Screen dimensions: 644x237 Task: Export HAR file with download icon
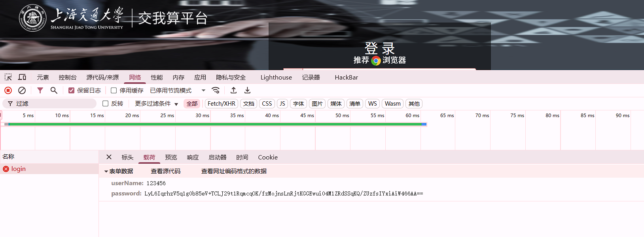(247, 91)
